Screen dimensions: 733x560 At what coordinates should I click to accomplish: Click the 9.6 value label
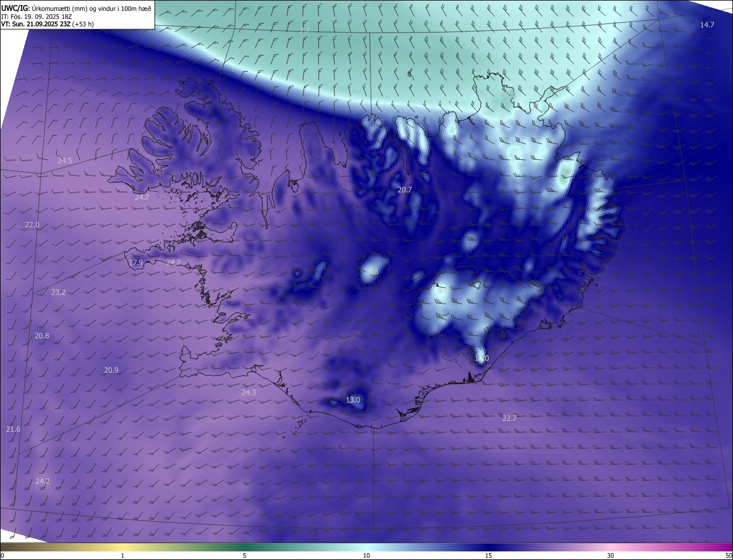pos(442,291)
